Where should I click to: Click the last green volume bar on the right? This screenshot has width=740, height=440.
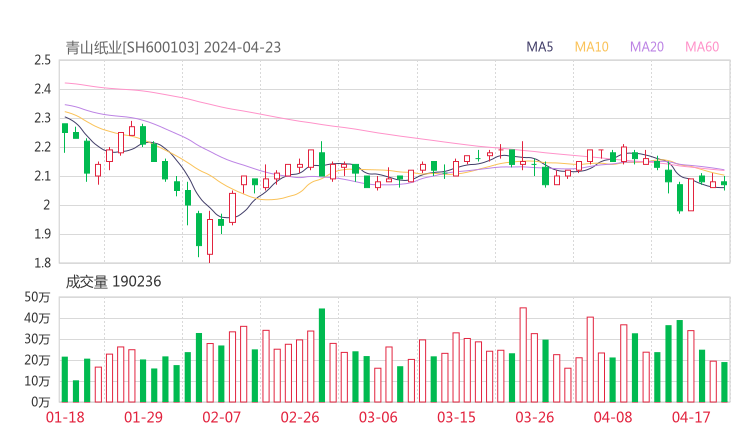[724, 382]
